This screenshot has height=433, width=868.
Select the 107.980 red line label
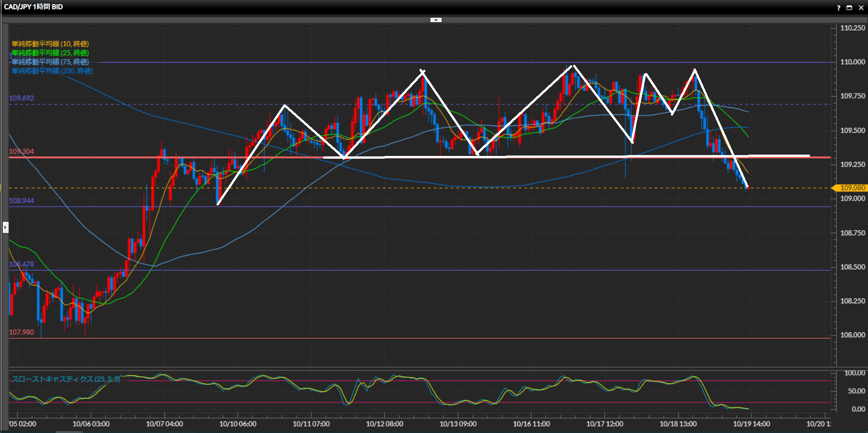(21, 332)
